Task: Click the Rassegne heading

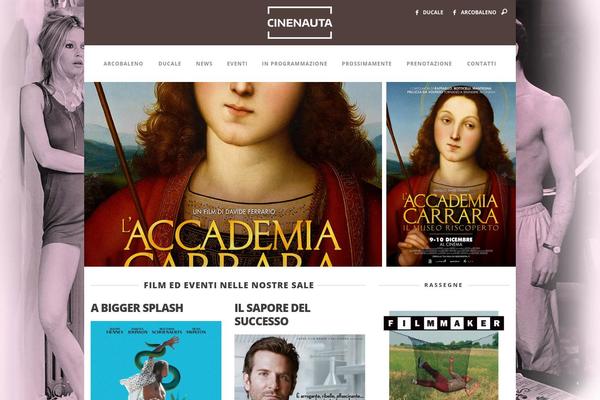Action: (443, 285)
